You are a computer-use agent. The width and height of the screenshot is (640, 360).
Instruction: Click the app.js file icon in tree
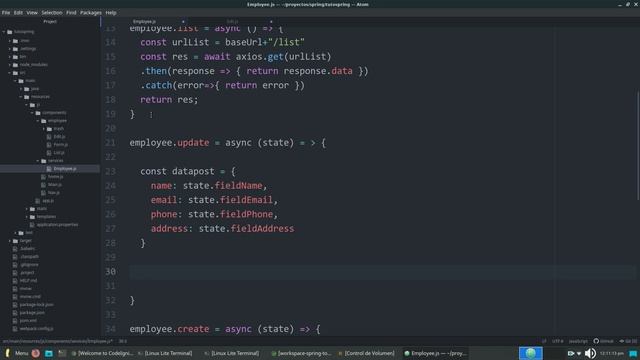click(38, 201)
